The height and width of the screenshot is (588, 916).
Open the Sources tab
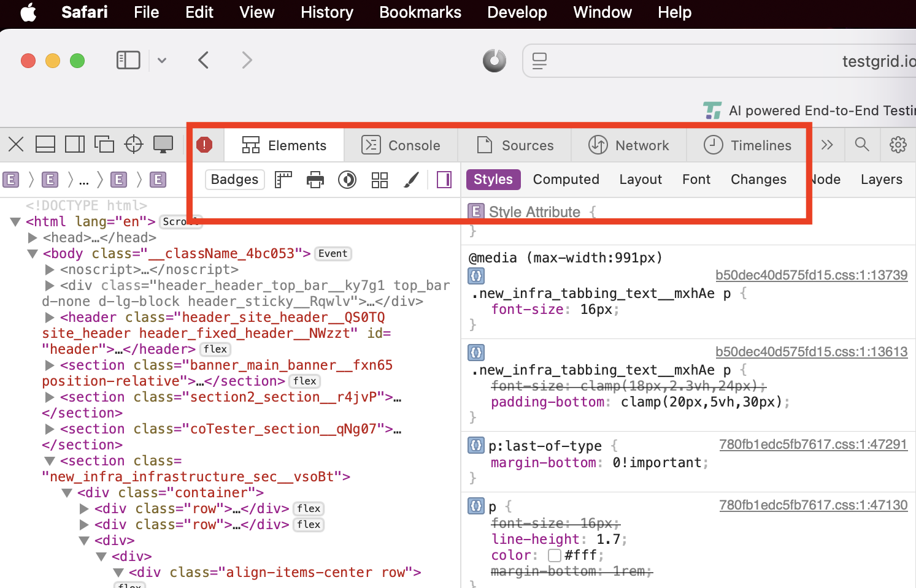pos(515,145)
